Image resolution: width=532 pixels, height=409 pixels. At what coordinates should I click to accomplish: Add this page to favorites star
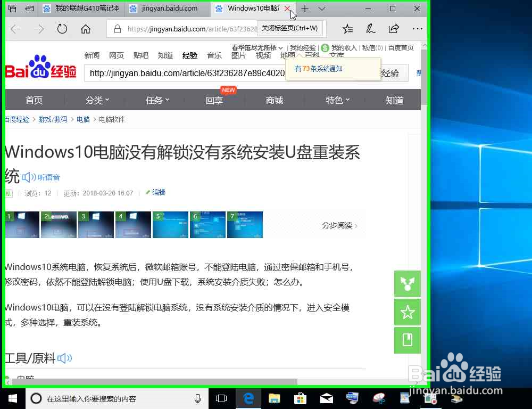click(347, 29)
